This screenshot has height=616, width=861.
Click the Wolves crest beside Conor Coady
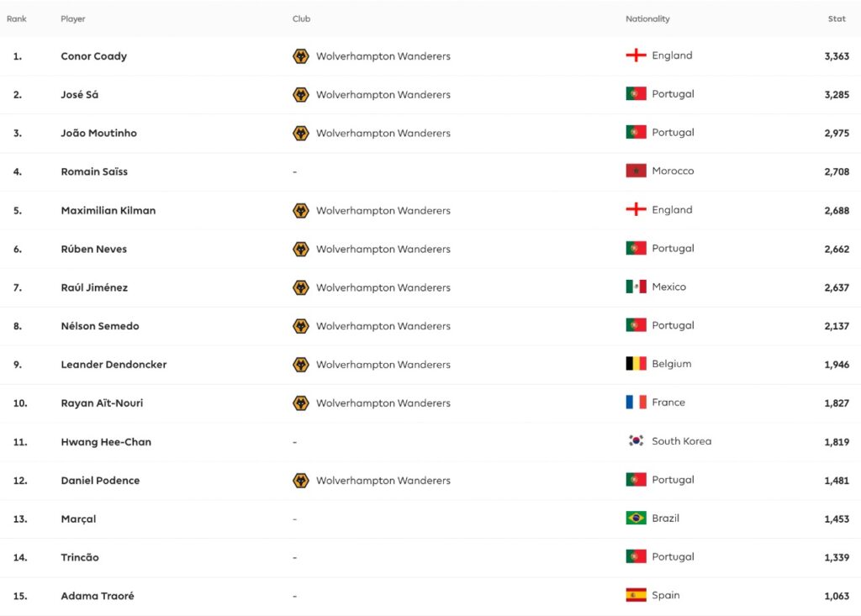[300, 56]
